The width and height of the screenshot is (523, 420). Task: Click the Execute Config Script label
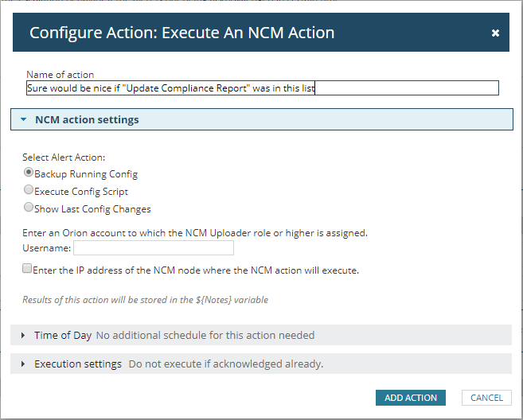[80, 192]
